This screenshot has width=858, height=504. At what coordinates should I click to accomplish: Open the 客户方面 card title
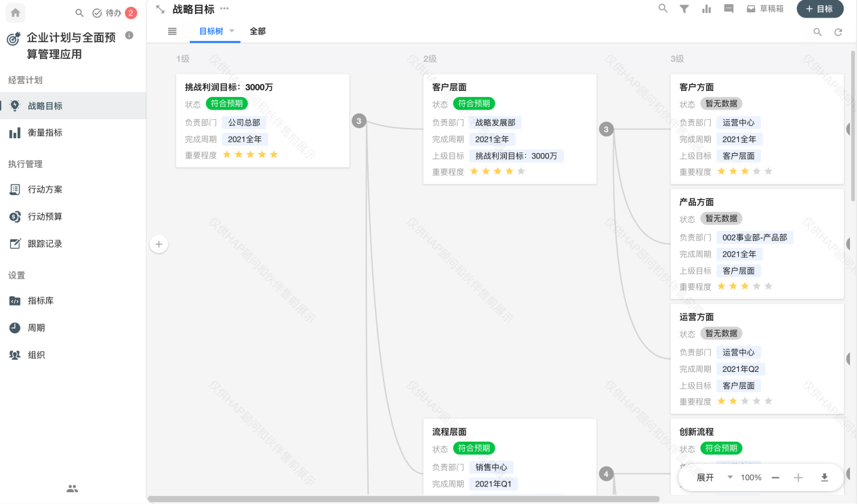coord(697,87)
